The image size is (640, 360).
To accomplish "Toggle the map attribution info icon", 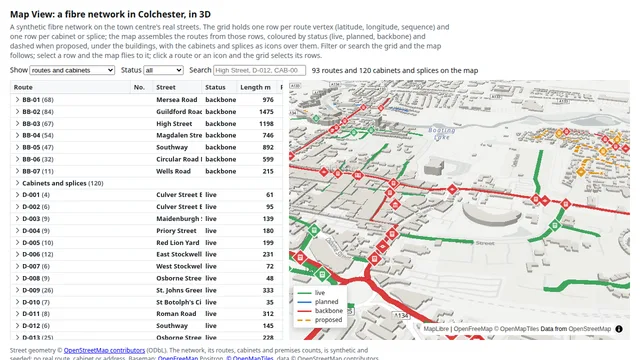I will point(619,329).
